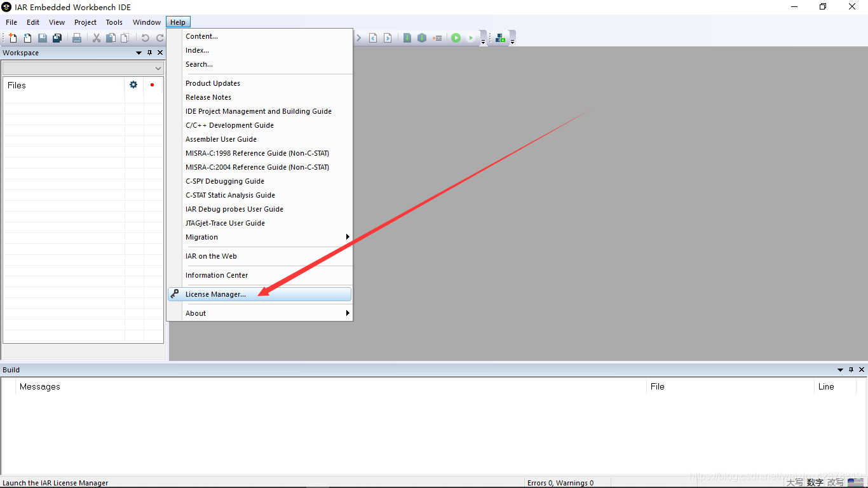Close the Workspace panel
868x488 pixels.
[x=160, y=53]
